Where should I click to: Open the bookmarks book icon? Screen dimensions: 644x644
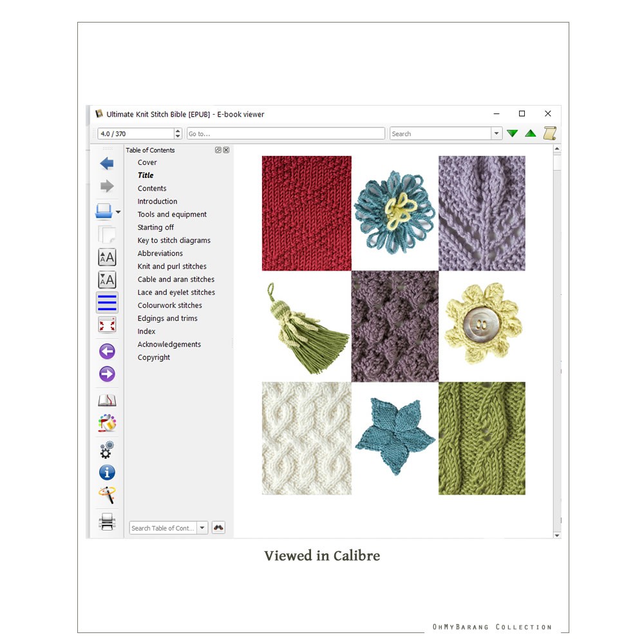(x=107, y=401)
